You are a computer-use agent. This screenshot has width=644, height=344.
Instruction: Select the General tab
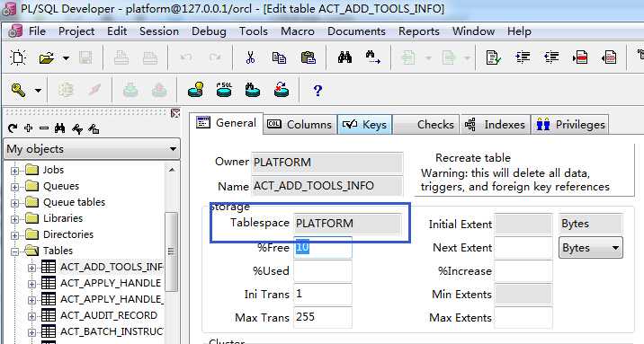[x=227, y=122]
